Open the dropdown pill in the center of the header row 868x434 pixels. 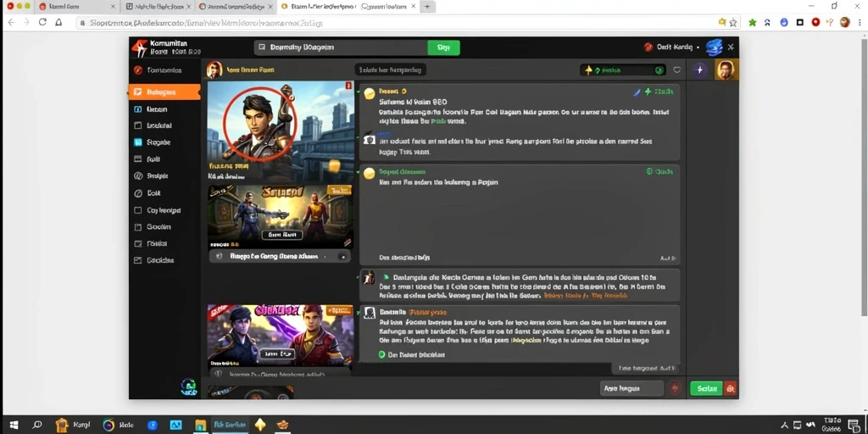point(390,70)
